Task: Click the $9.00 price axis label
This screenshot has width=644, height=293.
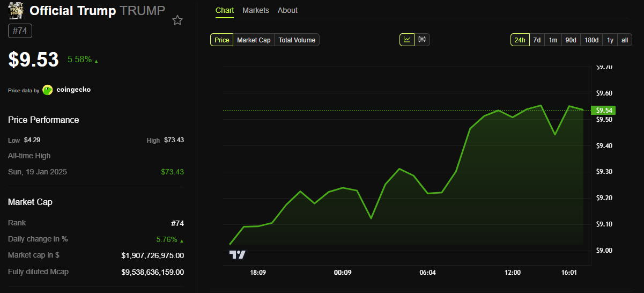Action: click(604, 250)
